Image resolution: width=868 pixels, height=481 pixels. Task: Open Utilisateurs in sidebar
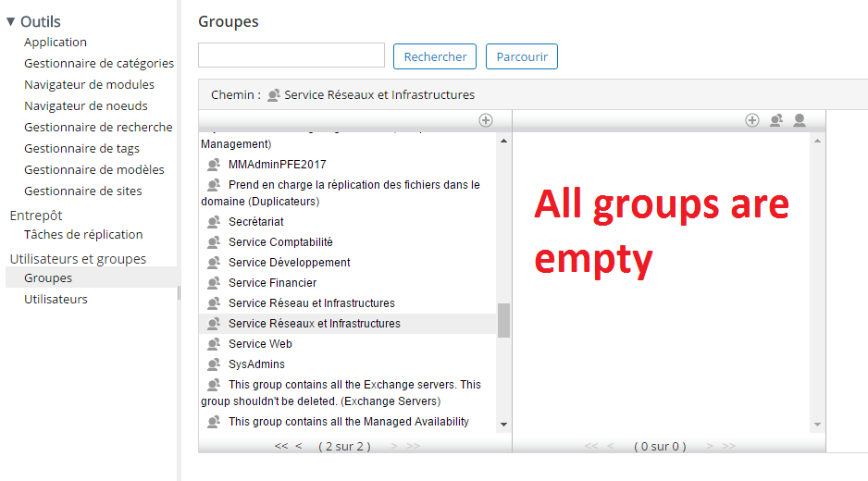point(56,300)
